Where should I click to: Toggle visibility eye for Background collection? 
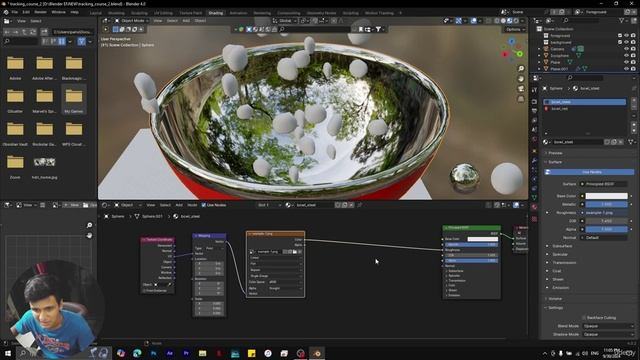[x=627, y=42]
